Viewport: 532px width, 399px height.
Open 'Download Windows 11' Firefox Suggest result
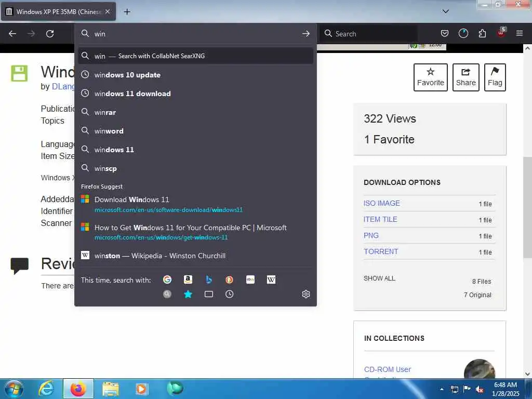195,204
